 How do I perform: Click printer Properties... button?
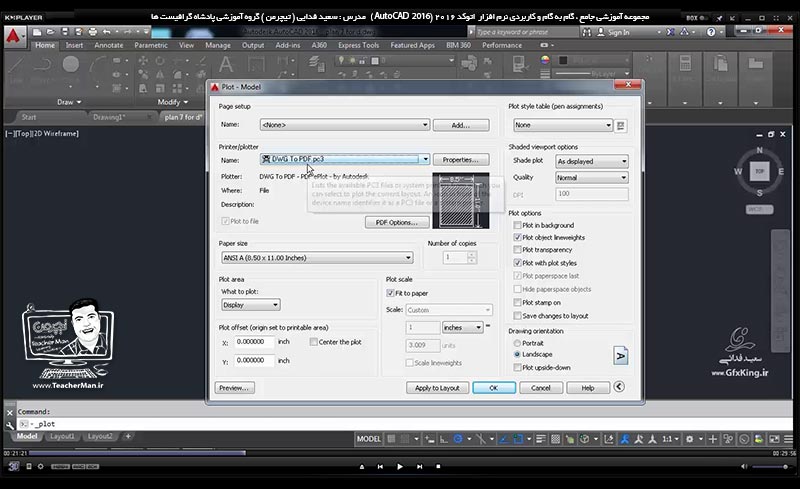pyautogui.click(x=461, y=160)
